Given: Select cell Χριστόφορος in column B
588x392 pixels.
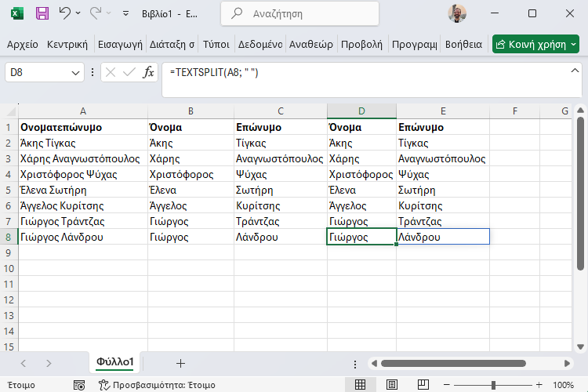Looking at the screenshot, I should [191, 174].
